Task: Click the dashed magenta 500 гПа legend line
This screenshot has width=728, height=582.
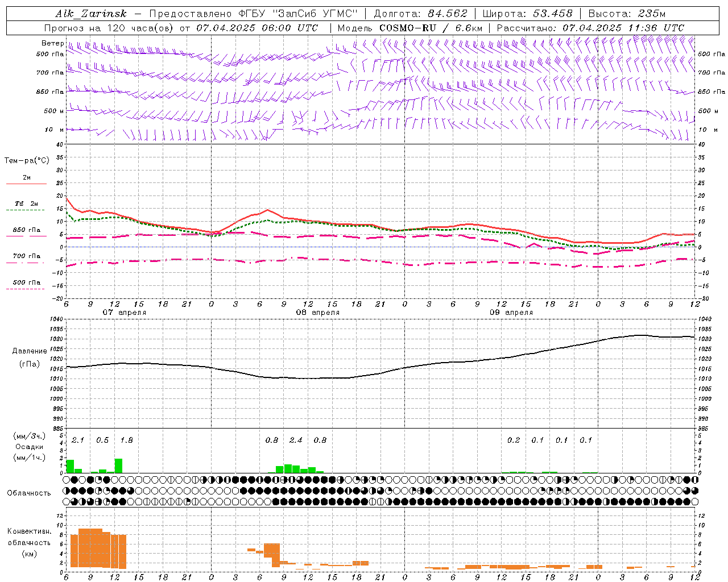Action: coord(25,289)
